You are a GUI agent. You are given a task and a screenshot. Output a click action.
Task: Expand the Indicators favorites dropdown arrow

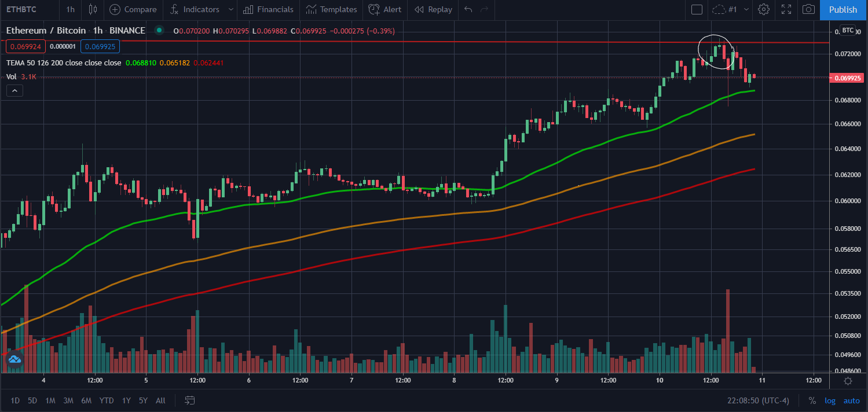pos(231,9)
